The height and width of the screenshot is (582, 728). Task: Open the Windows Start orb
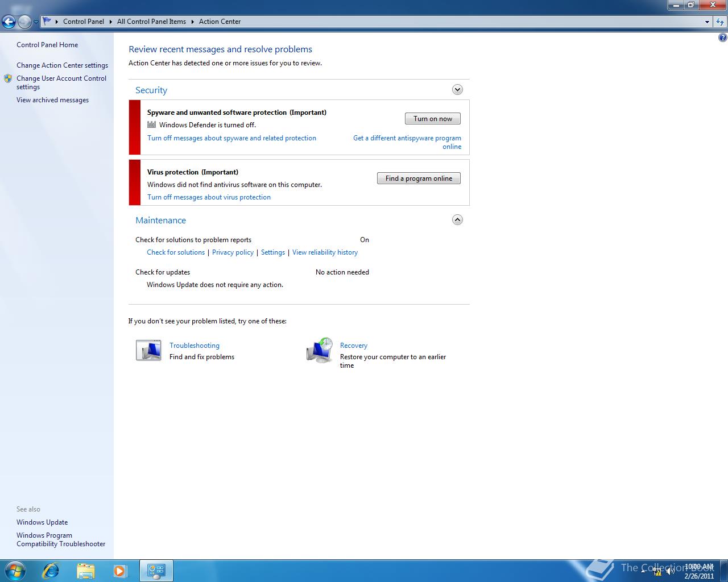(15, 571)
